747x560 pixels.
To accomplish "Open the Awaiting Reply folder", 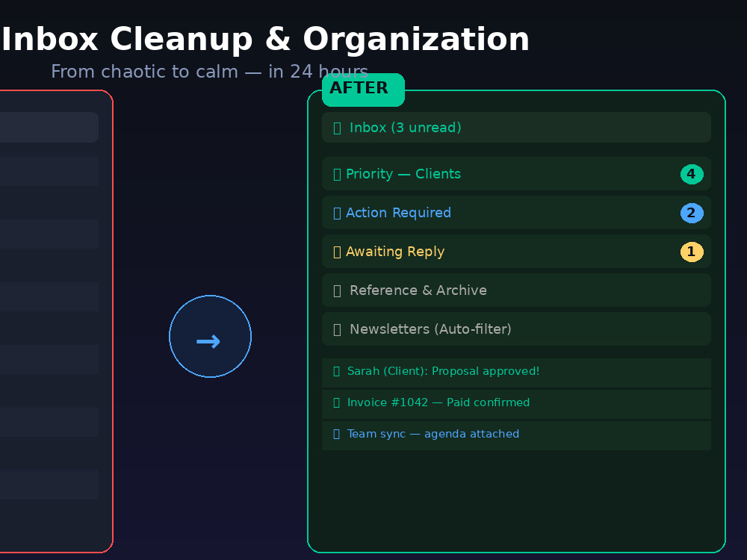I will (x=516, y=252).
